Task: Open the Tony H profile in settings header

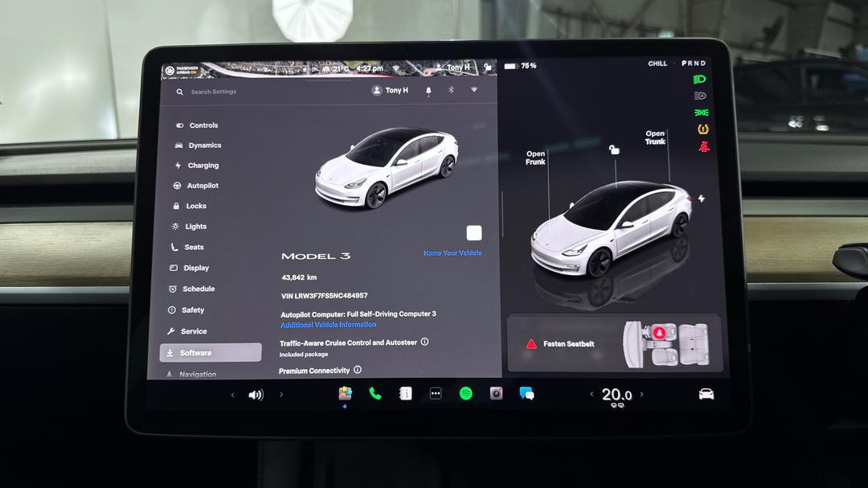Action: [390, 90]
